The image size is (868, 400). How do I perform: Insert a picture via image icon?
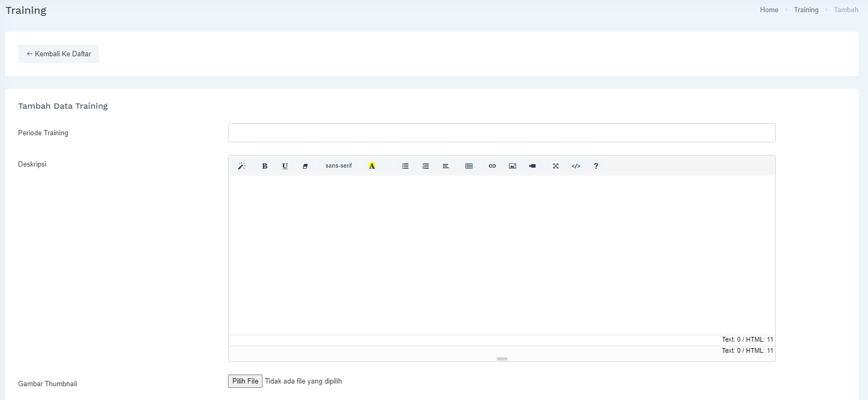point(512,166)
